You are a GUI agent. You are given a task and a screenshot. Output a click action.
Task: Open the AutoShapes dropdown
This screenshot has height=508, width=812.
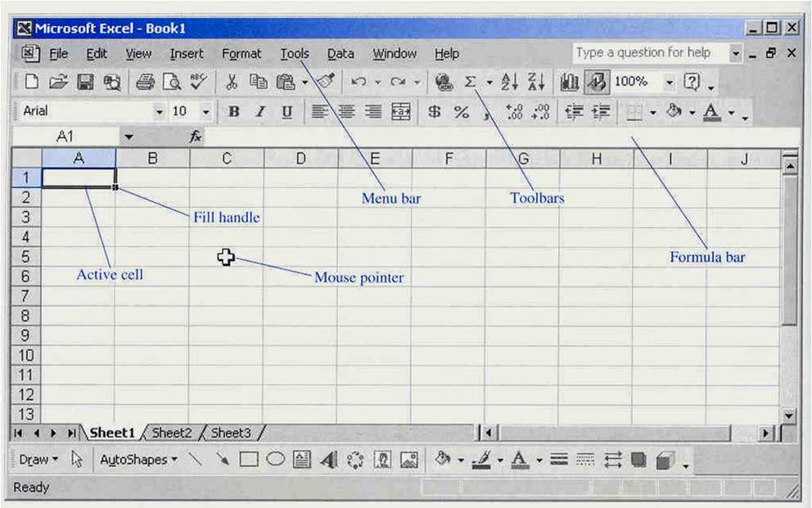pos(138,460)
